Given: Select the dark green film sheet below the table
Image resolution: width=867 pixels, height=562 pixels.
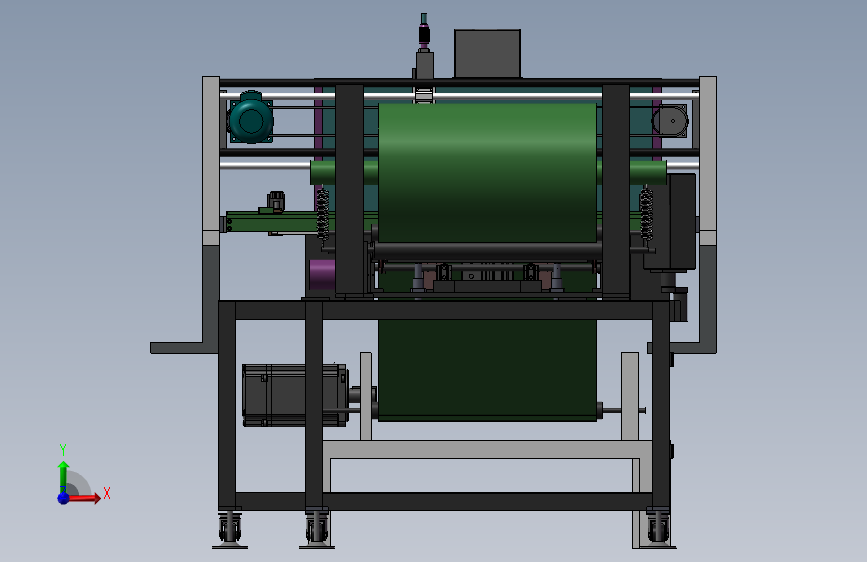Looking at the screenshot, I should [487, 370].
